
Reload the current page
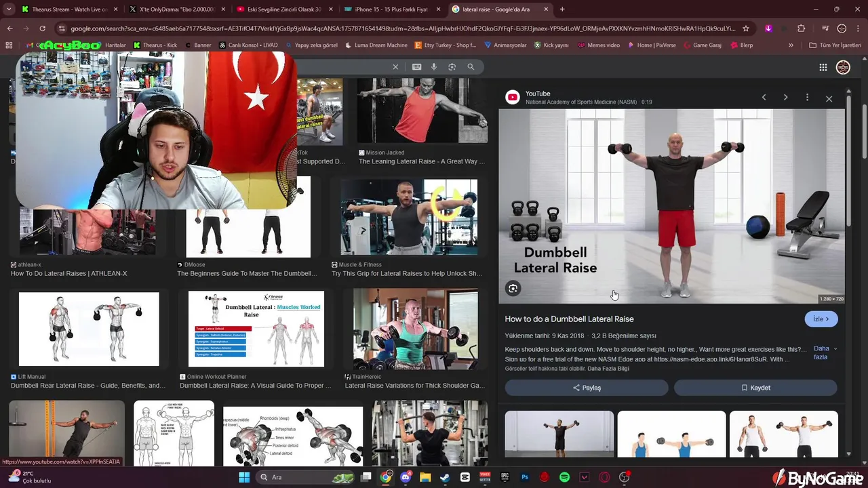(x=42, y=28)
